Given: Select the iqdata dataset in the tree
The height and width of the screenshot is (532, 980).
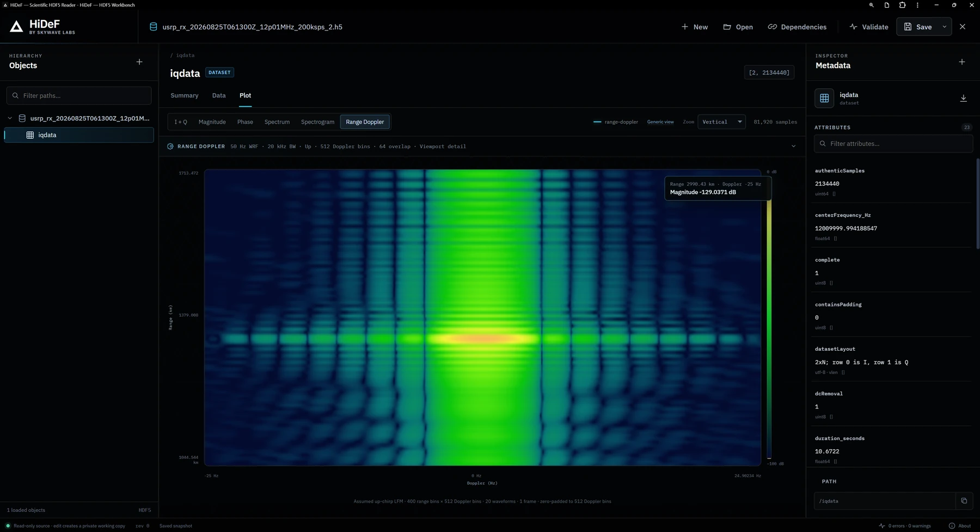Looking at the screenshot, I should [x=79, y=135].
